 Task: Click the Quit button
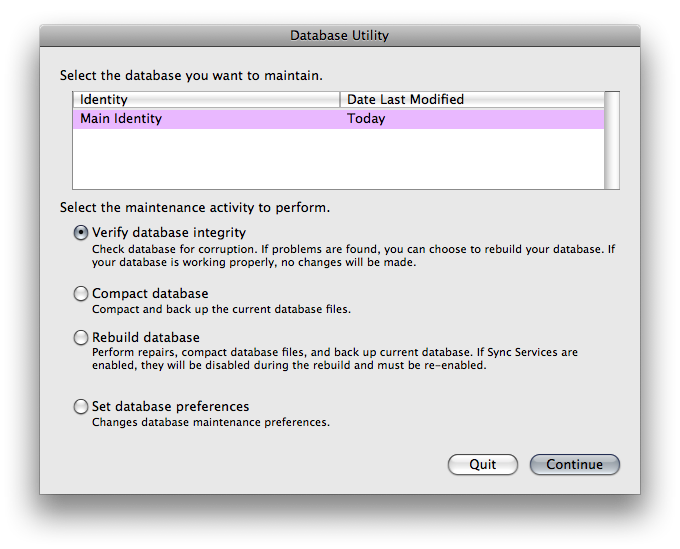[x=483, y=464]
